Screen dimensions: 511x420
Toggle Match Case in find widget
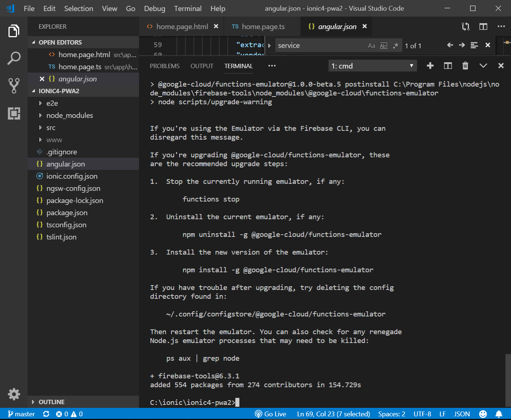coord(371,46)
